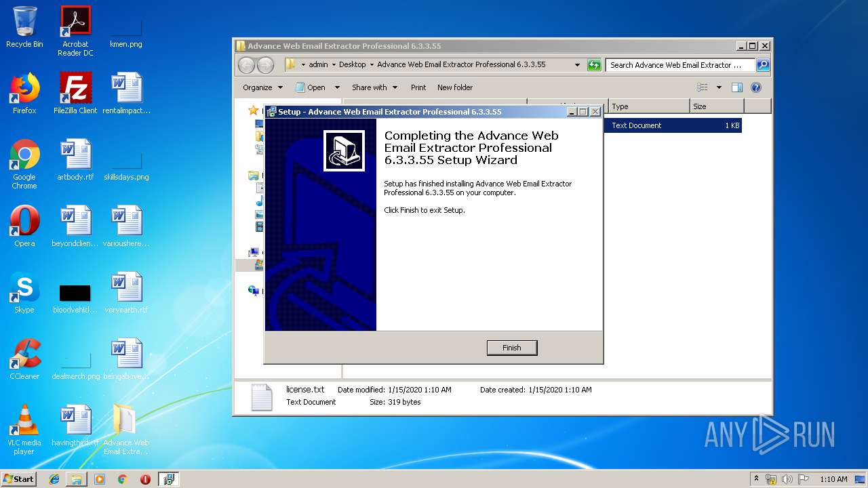
Task: Open Windows Media Player taskbar icon
Action: click(x=100, y=479)
